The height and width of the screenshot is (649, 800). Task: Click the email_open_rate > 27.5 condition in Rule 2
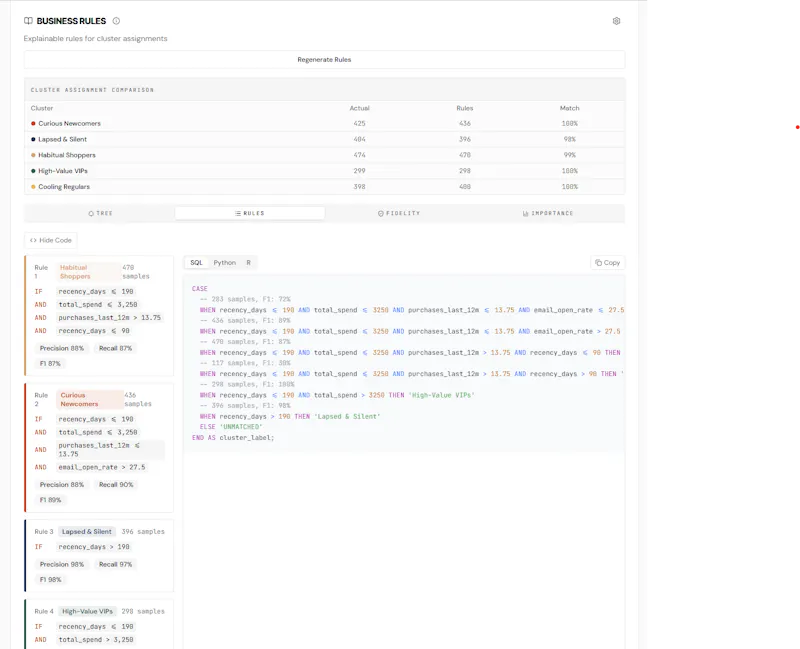coord(102,467)
